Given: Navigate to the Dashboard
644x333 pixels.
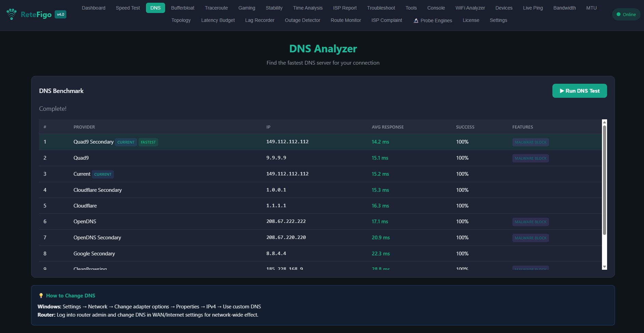Looking at the screenshot, I should 93,8.
